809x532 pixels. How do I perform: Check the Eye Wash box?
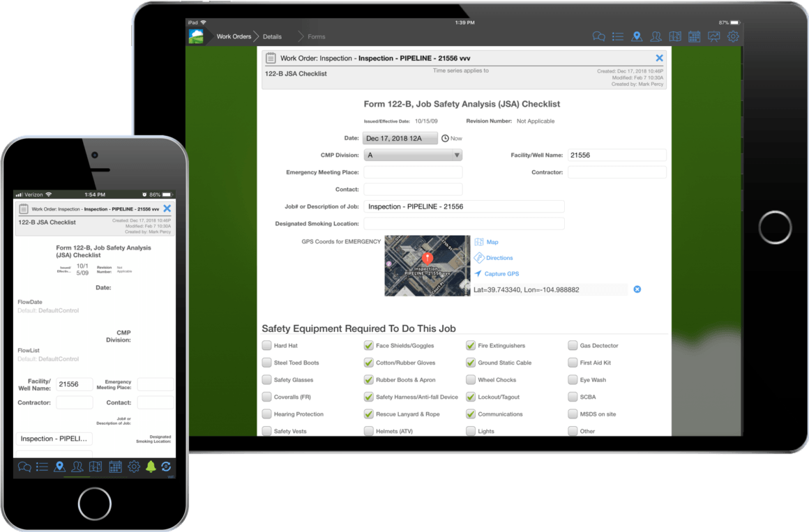573,380
